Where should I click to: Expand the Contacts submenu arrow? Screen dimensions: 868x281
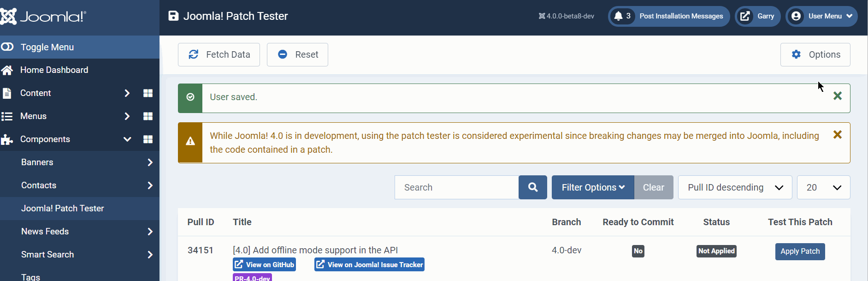pyautogui.click(x=150, y=185)
